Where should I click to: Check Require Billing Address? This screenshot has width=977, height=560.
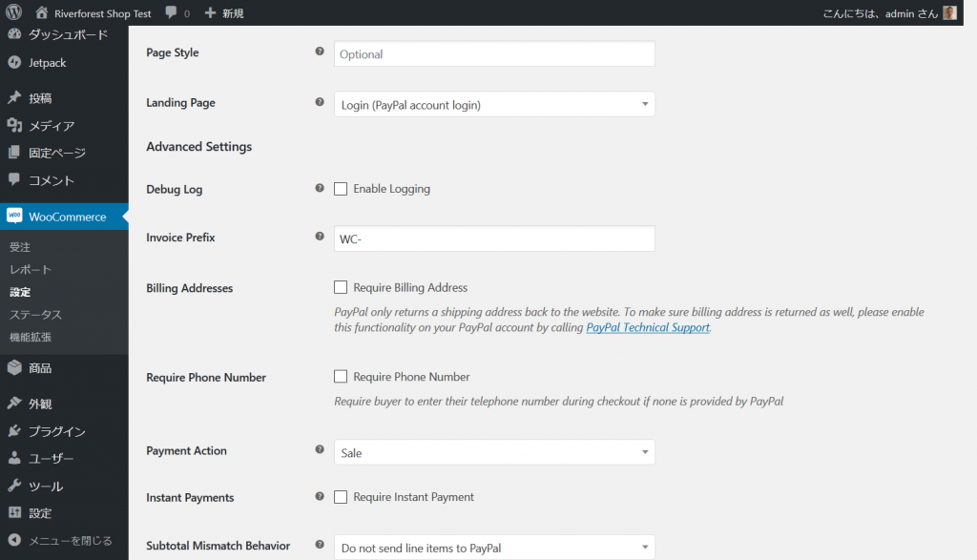(341, 287)
